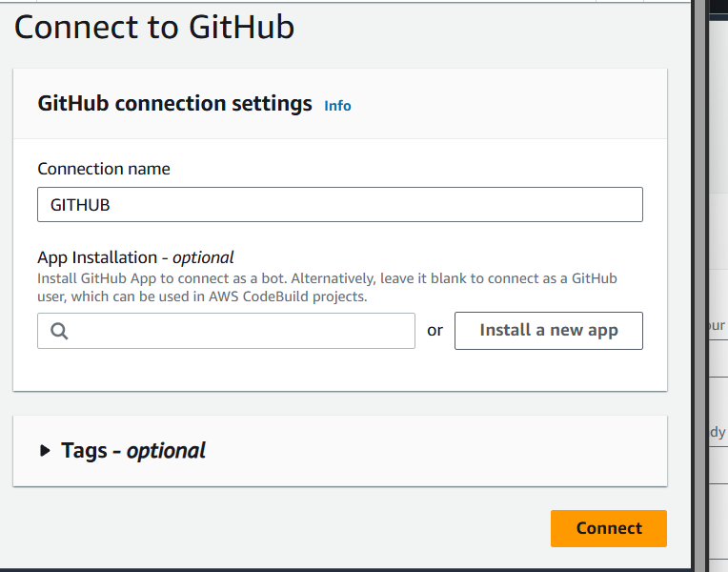Focus the Connection name input field
Viewport: 728px width, 572px height.
pos(340,204)
